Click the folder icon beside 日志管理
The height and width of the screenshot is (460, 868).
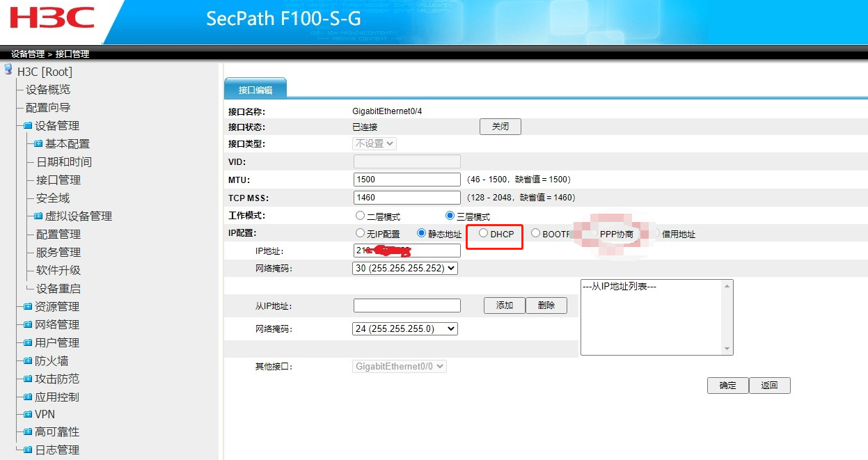coord(28,450)
